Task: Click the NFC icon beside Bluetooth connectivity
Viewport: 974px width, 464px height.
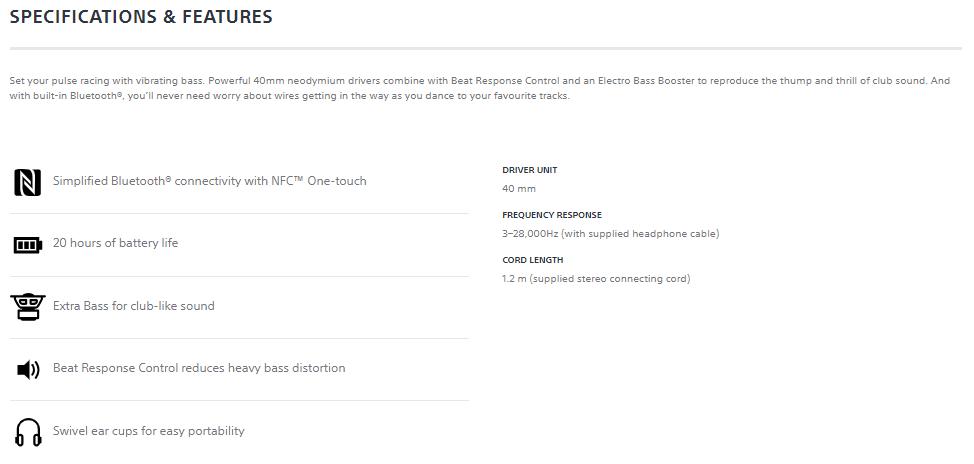Action: pyautogui.click(x=28, y=182)
